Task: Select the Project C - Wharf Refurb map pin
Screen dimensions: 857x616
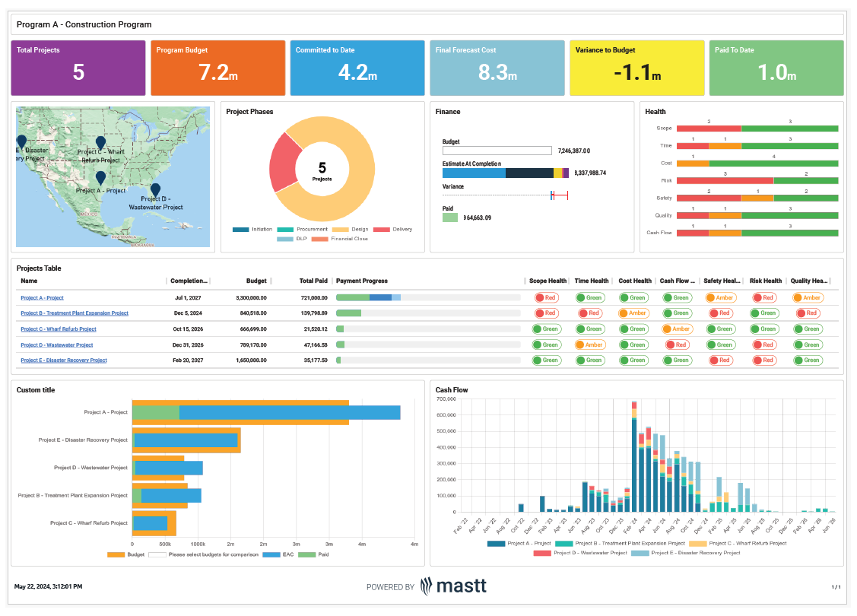Action: pyautogui.click(x=101, y=142)
